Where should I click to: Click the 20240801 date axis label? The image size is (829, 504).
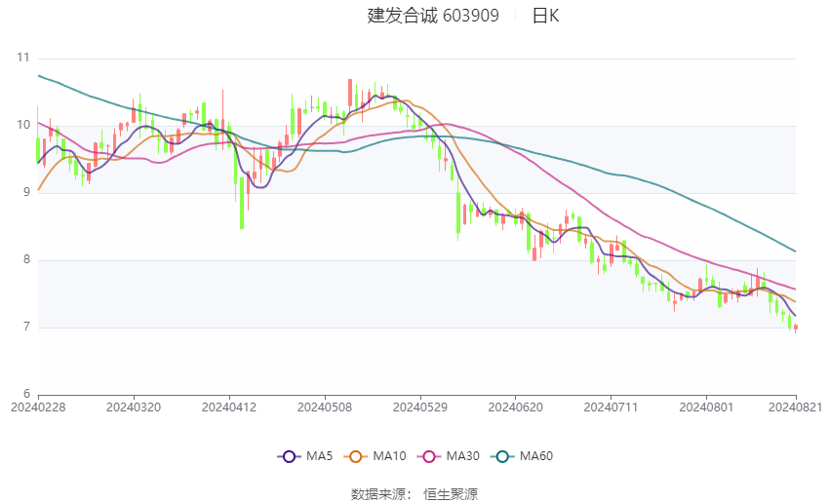tap(706, 407)
